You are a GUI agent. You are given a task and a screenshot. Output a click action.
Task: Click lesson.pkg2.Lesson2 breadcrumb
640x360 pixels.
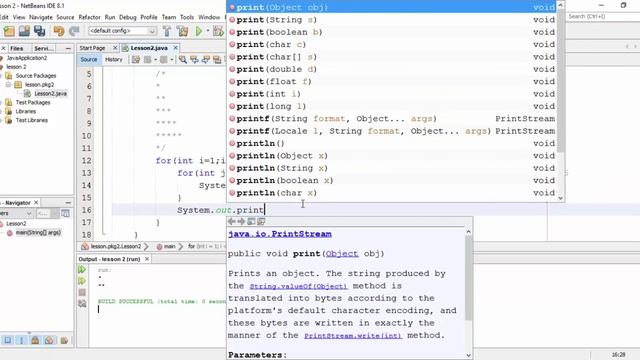115,247
